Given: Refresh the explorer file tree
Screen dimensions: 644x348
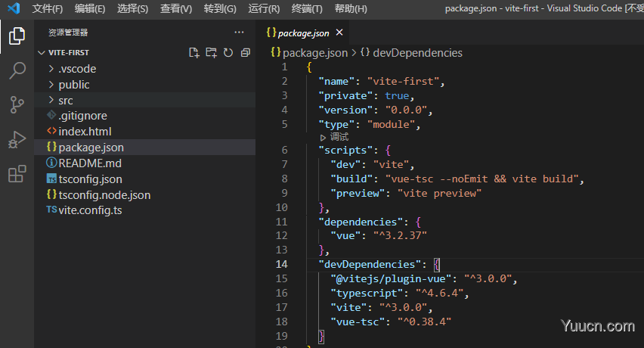Looking at the screenshot, I should [228, 53].
